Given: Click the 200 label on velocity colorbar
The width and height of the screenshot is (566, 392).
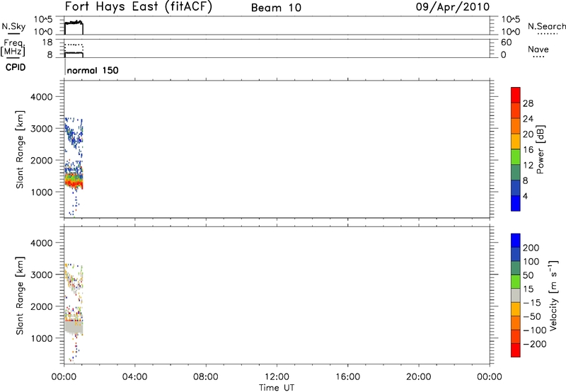Looking at the screenshot, I should pos(531,248).
